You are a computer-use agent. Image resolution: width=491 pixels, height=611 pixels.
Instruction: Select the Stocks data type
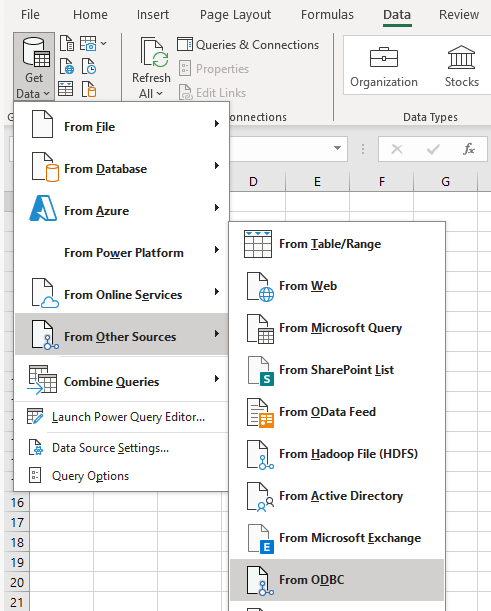click(x=462, y=67)
